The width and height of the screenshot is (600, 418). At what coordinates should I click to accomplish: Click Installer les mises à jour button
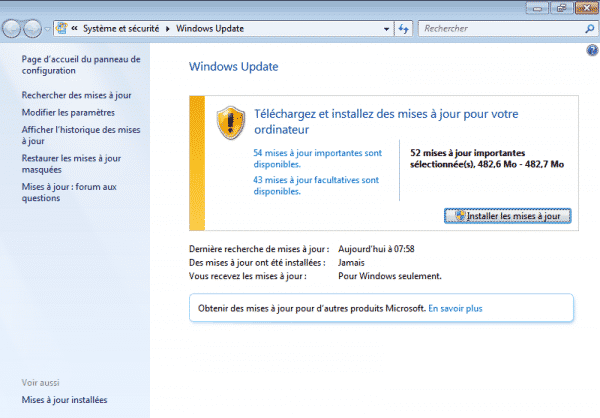click(x=507, y=216)
